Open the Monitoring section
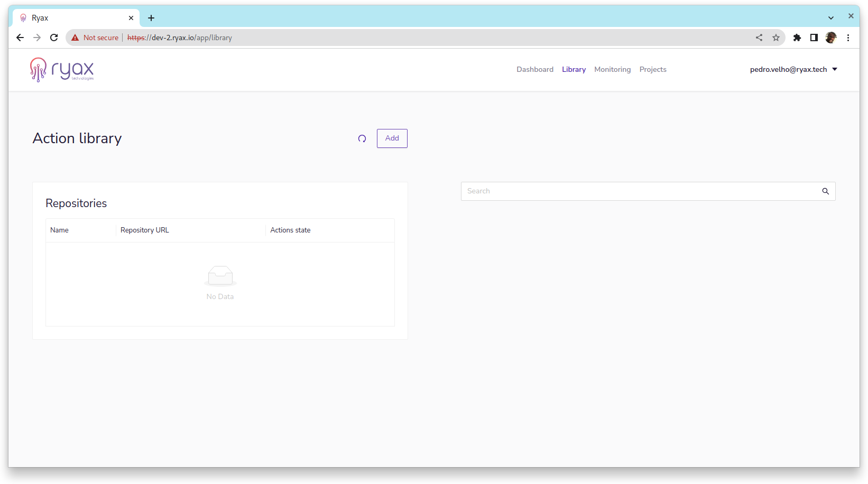This screenshot has height=484, width=868. (x=612, y=69)
